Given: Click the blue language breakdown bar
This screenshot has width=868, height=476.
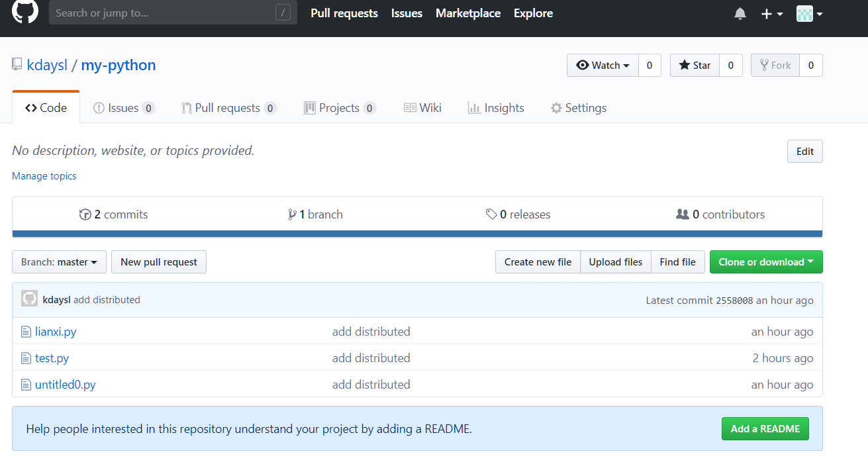Looking at the screenshot, I should click(x=417, y=234).
